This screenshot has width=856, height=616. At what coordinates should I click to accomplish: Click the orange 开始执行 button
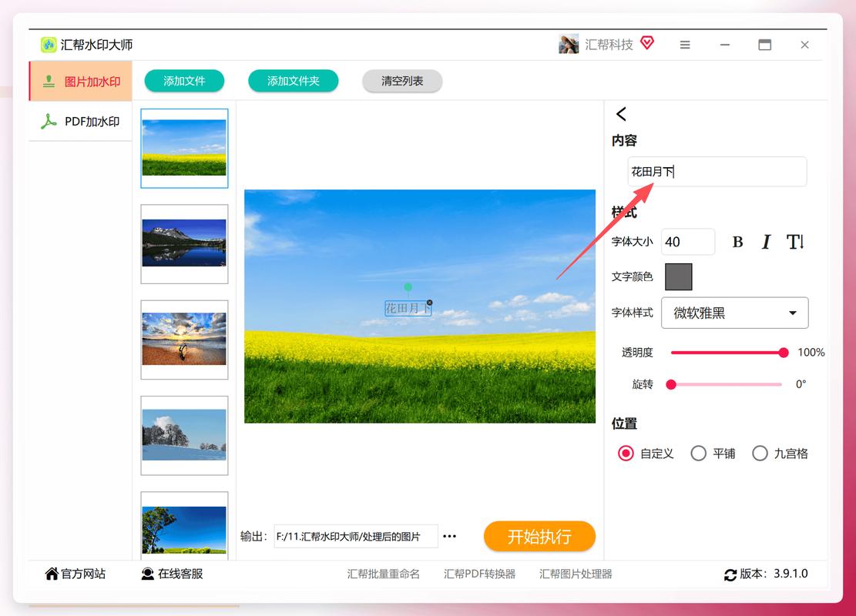point(539,537)
